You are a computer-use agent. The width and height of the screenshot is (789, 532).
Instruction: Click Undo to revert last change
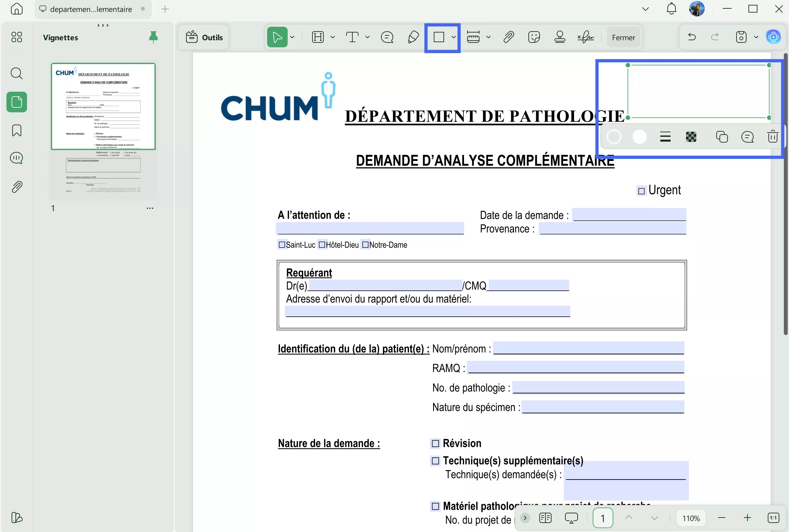click(x=691, y=37)
